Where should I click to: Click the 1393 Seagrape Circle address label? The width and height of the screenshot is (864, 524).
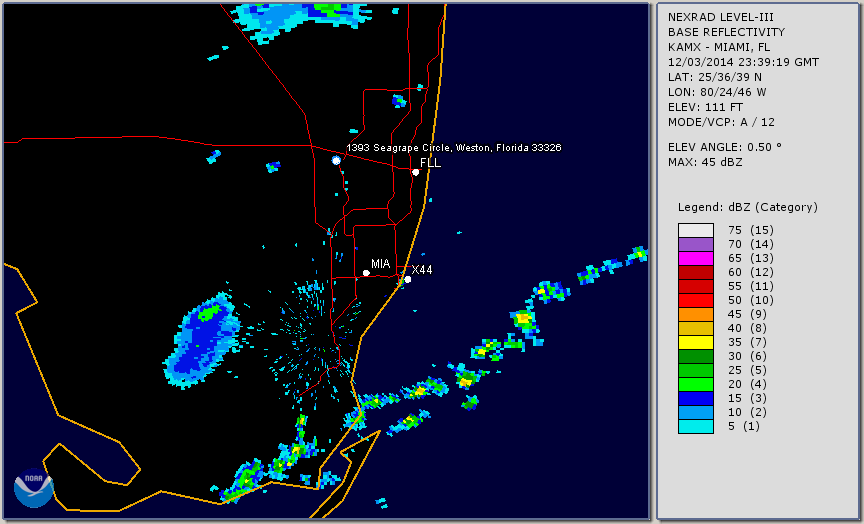click(453, 148)
